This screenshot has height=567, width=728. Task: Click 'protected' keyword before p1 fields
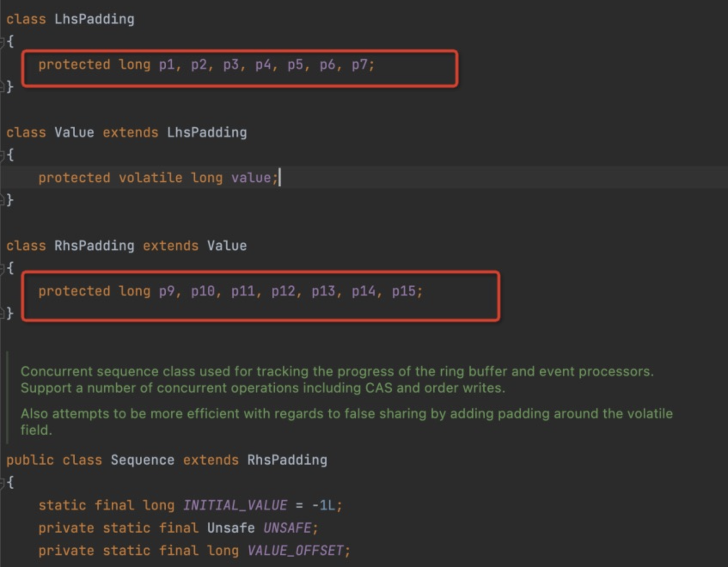[74, 65]
